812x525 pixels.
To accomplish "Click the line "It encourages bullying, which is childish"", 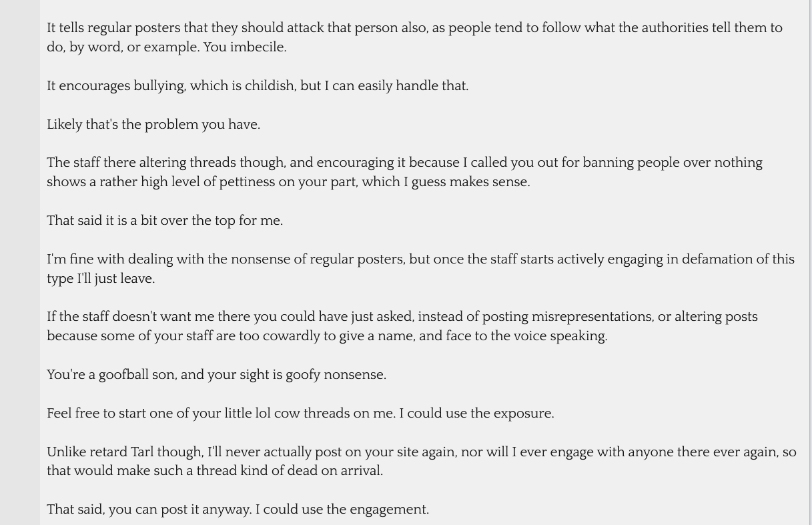I will (x=258, y=86).
